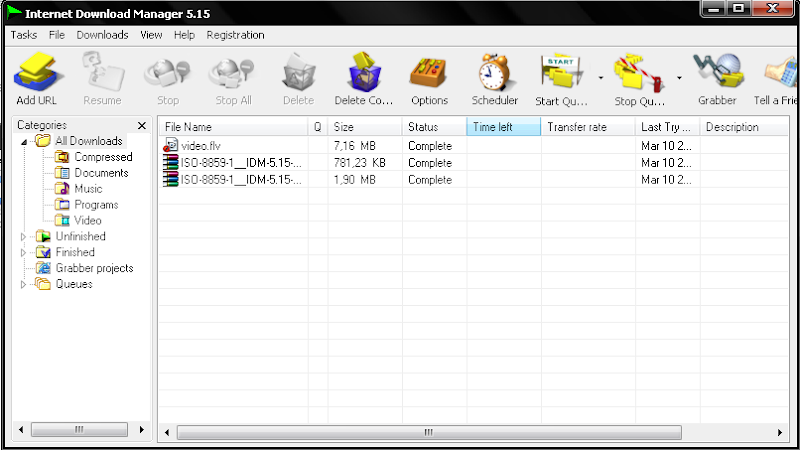800x450 pixels.
Task: Expand the Queues tree node
Action: click(x=23, y=284)
